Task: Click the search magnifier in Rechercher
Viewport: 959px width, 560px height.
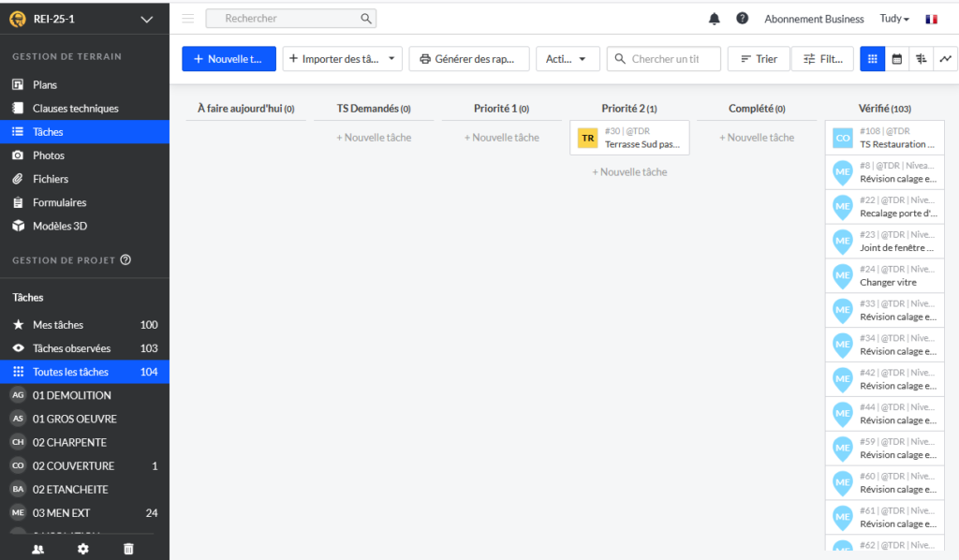Action: (x=366, y=19)
